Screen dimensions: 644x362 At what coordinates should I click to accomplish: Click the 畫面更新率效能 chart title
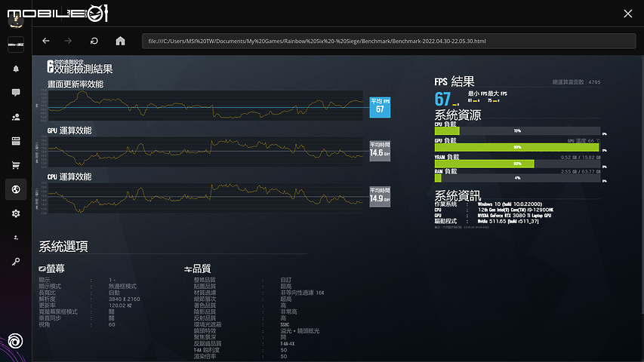[x=75, y=84]
